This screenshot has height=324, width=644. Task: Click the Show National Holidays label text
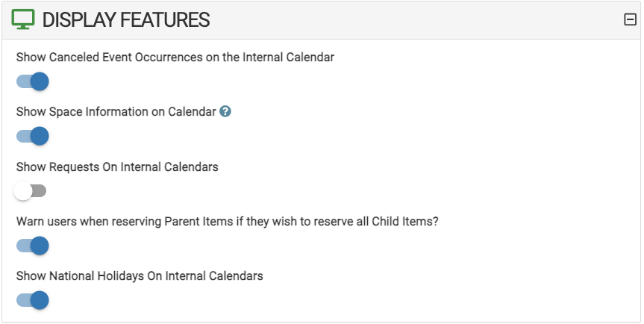click(140, 276)
